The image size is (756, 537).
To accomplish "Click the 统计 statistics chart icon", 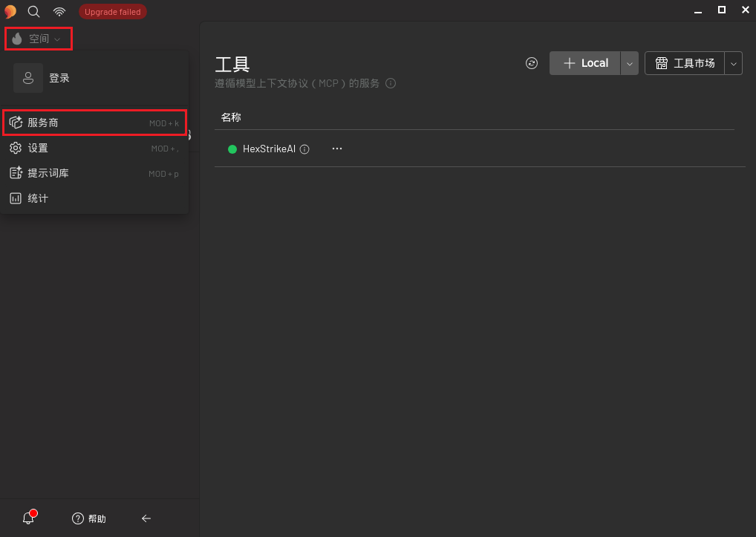I will 16,198.
